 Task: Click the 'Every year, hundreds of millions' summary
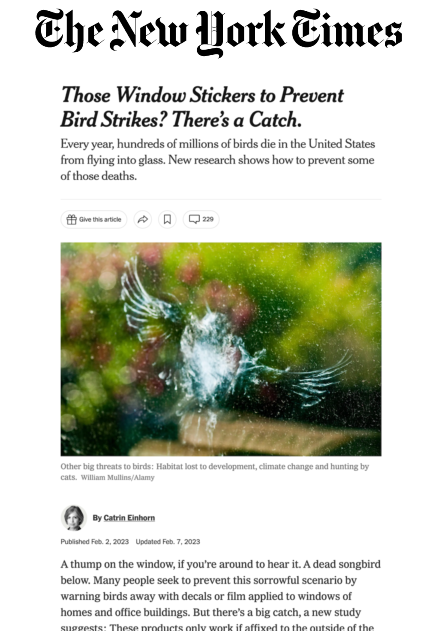pos(218,160)
